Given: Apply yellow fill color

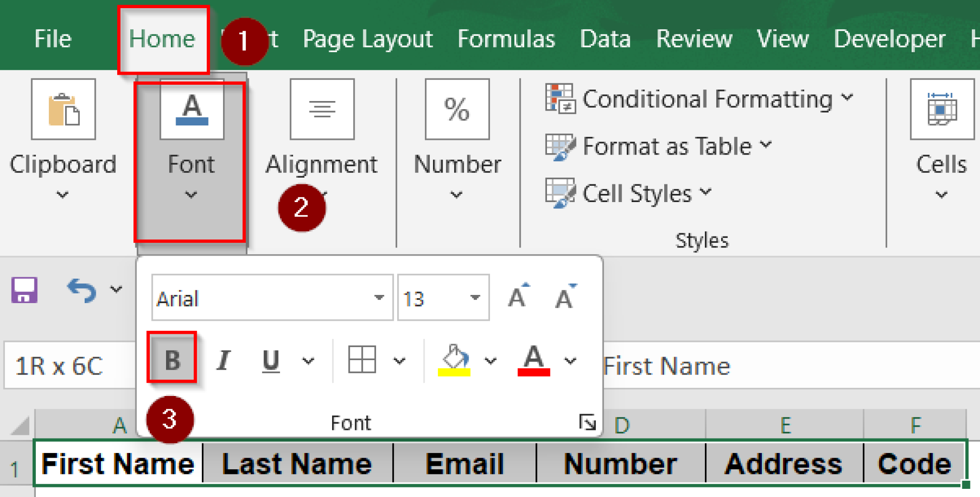Looking at the screenshot, I should (x=454, y=359).
